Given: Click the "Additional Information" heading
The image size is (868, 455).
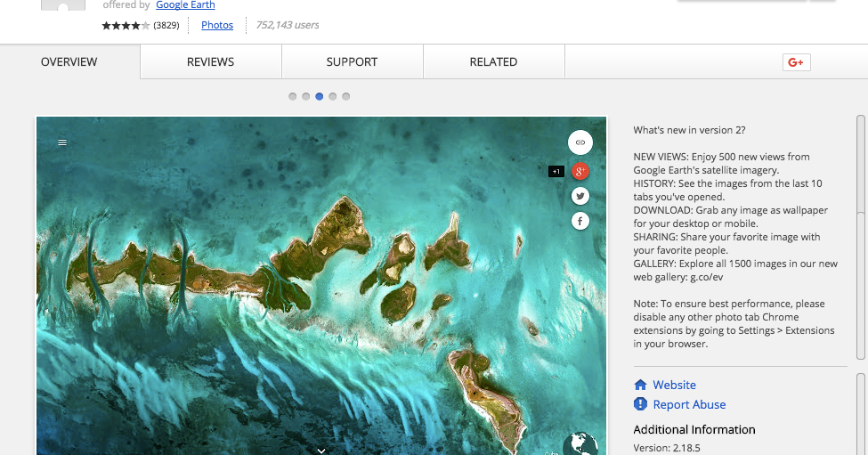Looking at the screenshot, I should tap(694, 429).
